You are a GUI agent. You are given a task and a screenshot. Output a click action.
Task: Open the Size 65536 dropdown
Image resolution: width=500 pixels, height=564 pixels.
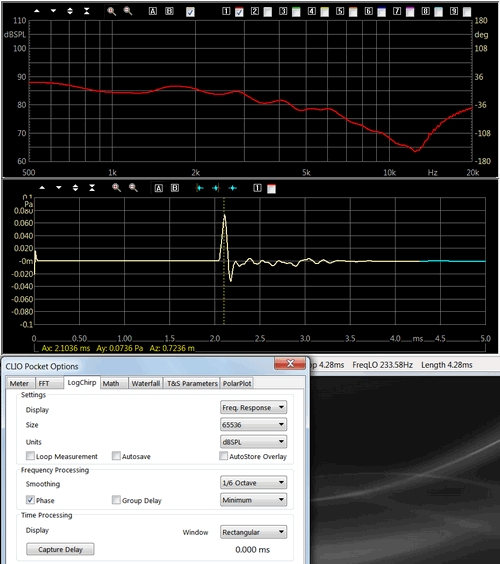click(x=253, y=424)
